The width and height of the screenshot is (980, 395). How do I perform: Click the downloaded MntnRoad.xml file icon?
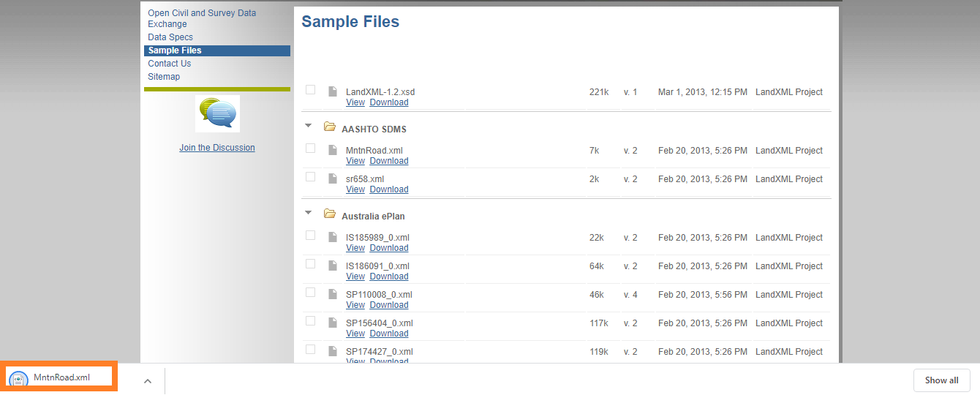point(18,379)
